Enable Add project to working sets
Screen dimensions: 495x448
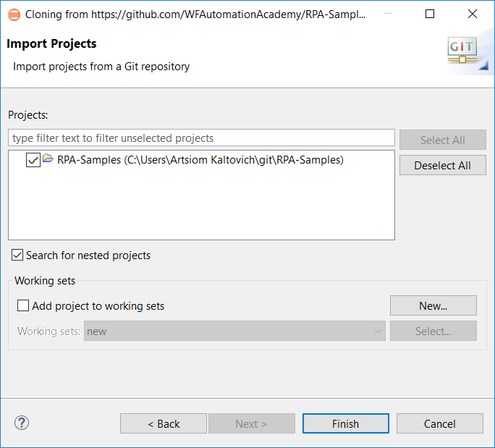pyautogui.click(x=23, y=305)
